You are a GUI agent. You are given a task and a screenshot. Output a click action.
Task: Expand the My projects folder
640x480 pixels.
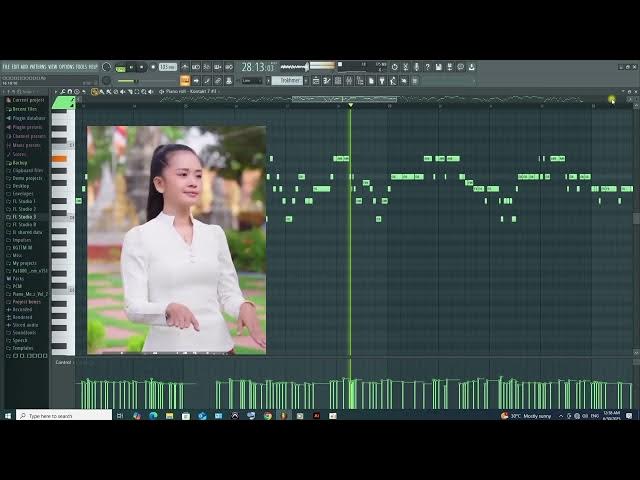click(21, 263)
